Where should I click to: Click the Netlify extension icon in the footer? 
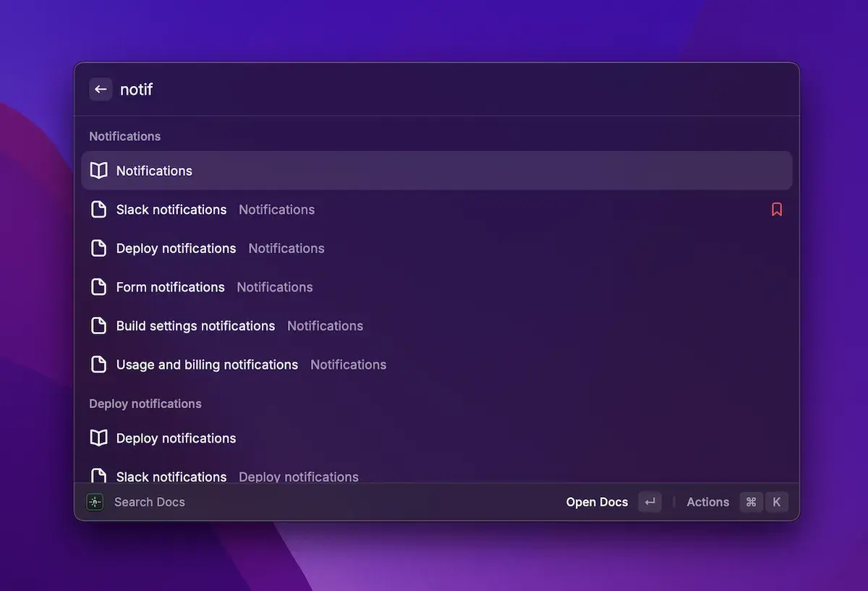pos(95,502)
